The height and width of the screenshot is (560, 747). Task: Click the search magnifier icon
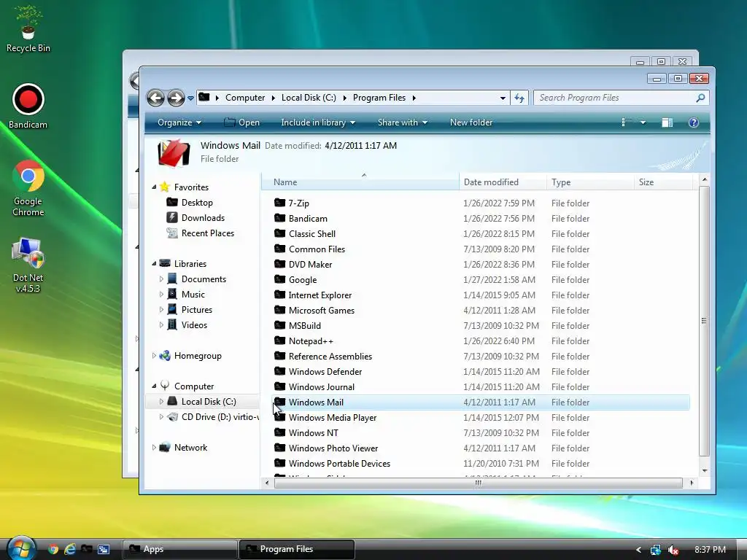point(700,98)
